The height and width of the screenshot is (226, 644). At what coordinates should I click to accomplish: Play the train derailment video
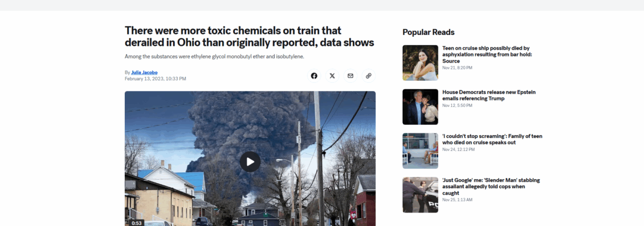[250, 162]
